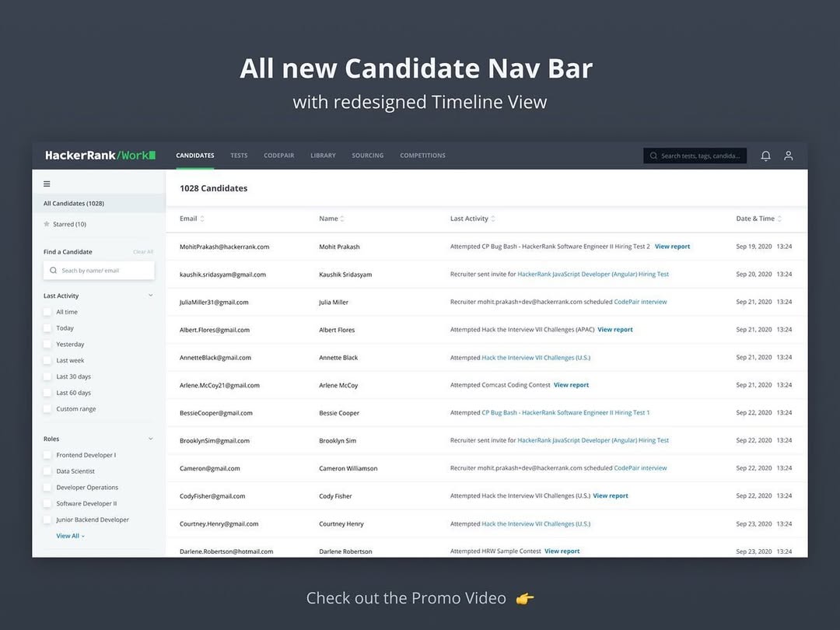Sort by the Last Activity column arrows
840x630 pixels.
click(493, 219)
